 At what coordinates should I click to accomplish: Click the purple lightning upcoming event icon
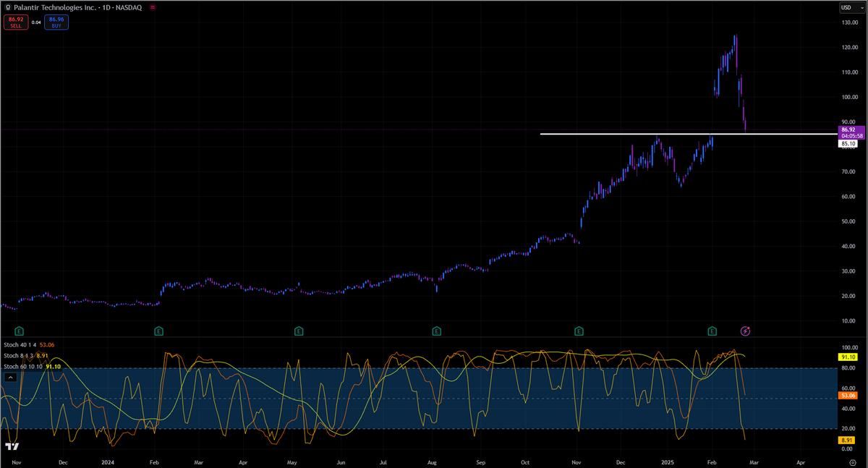point(746,331)
